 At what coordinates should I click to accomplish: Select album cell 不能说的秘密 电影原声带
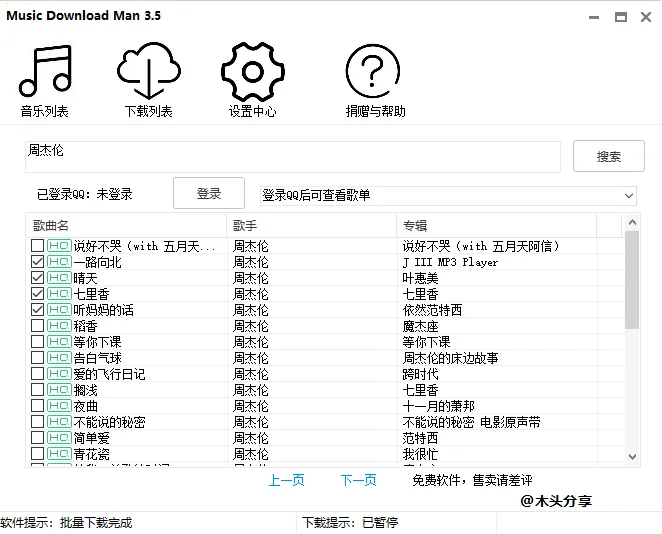click(472, 422)
